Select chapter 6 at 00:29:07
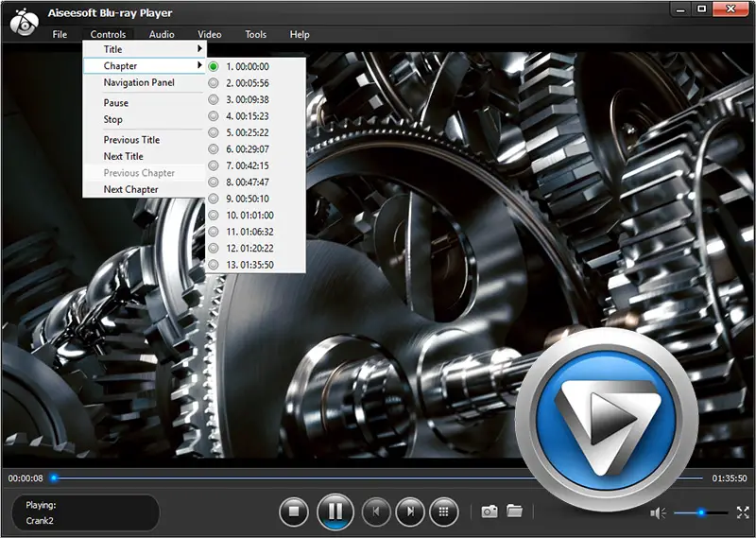This screenshot has width=756, height=538. [x=255, y=149]
